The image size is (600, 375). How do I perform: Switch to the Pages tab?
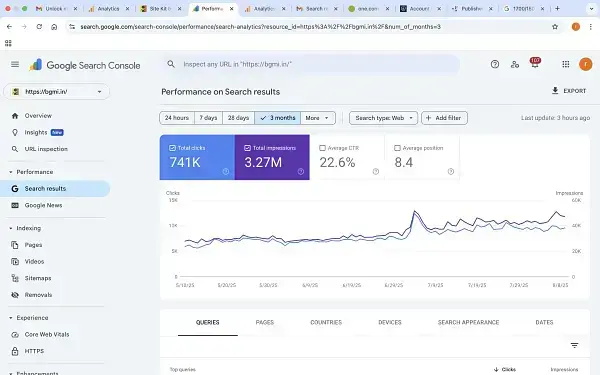(265, 323)
